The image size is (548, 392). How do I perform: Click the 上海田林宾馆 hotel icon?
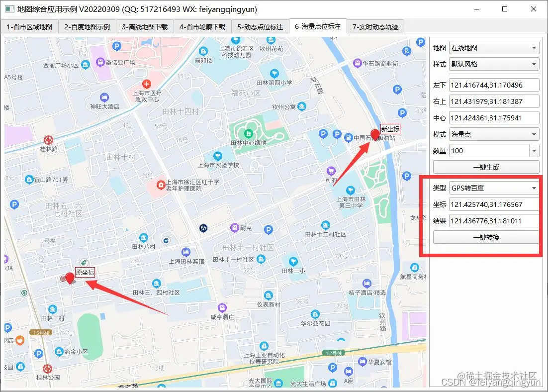[186, 252]
